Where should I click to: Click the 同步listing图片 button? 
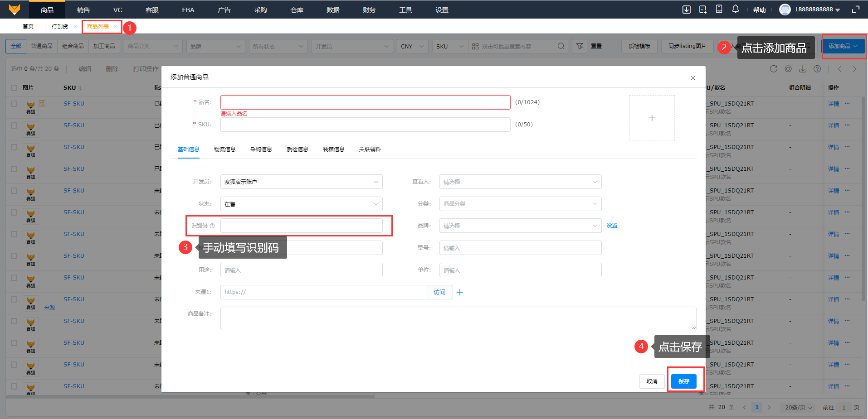click(x=688, y=46)
